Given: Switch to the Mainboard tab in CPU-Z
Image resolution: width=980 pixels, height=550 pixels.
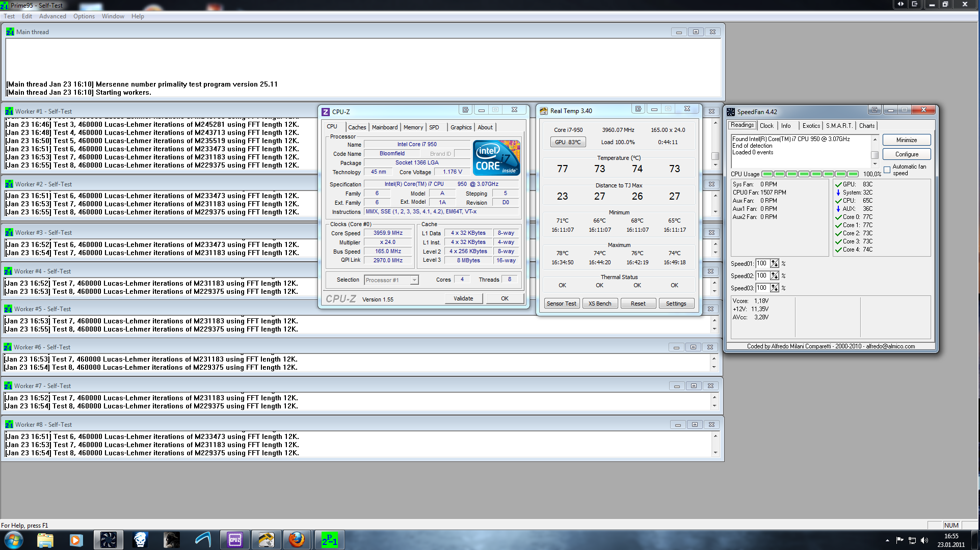Looking at the screenshot, I should (384, 127).
